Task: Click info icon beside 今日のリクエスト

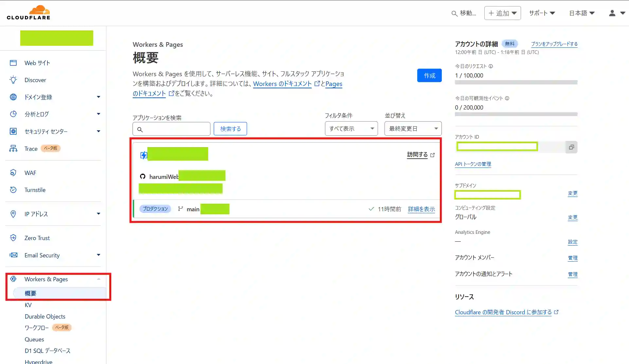Action: (491, 66)
